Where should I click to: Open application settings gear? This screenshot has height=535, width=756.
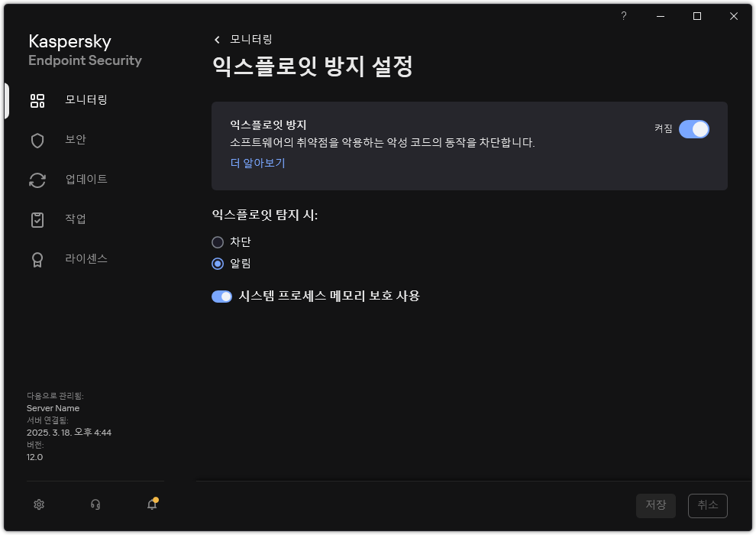[x=38, y=504]
